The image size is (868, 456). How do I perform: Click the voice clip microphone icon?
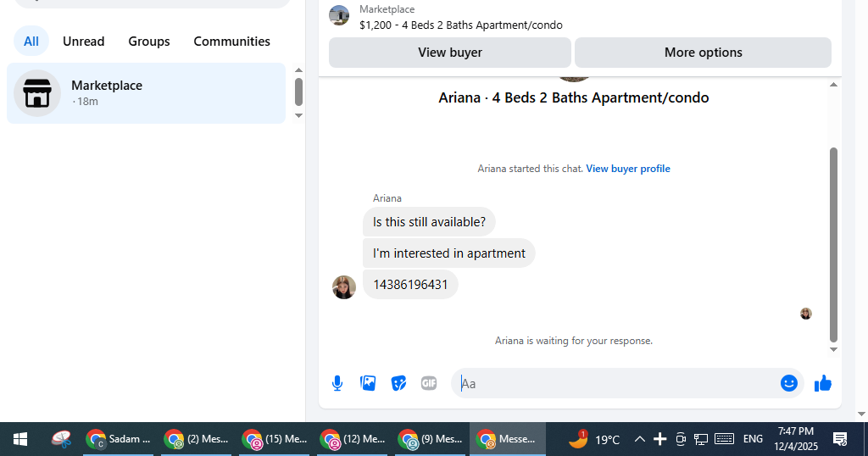coord(337,383)
